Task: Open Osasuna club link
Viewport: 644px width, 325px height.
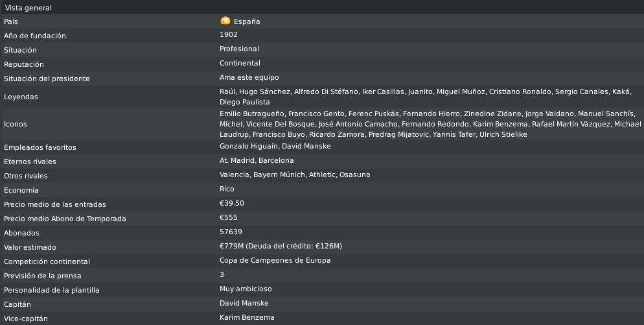Action: (355, 175)
